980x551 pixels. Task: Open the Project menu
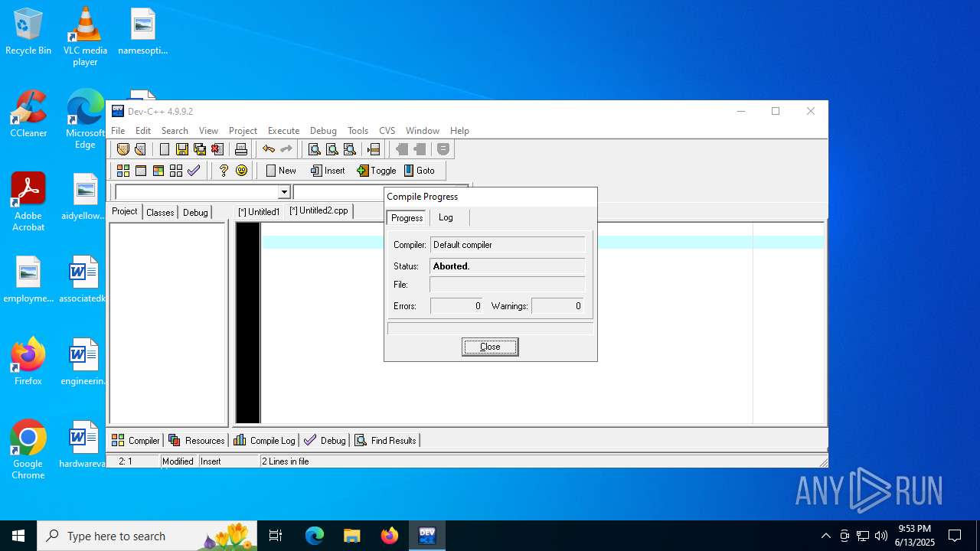243,131
